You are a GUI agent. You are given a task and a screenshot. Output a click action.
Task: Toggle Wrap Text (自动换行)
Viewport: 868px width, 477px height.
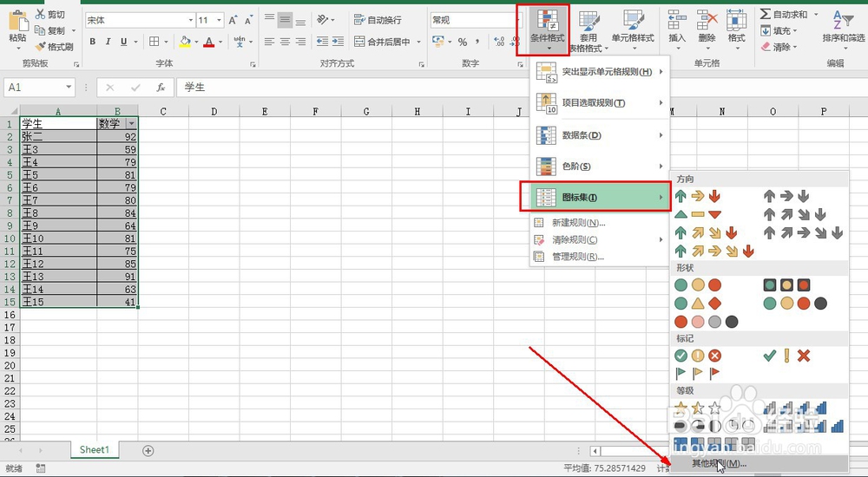pyautogui.click(x=378, y=20)
